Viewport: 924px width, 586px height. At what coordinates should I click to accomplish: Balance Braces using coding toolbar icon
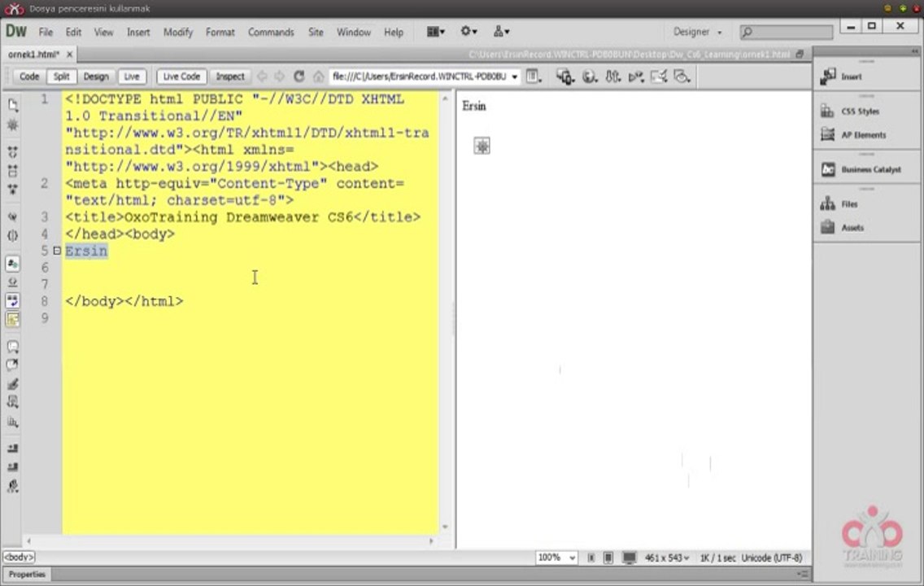click(12, 235)
